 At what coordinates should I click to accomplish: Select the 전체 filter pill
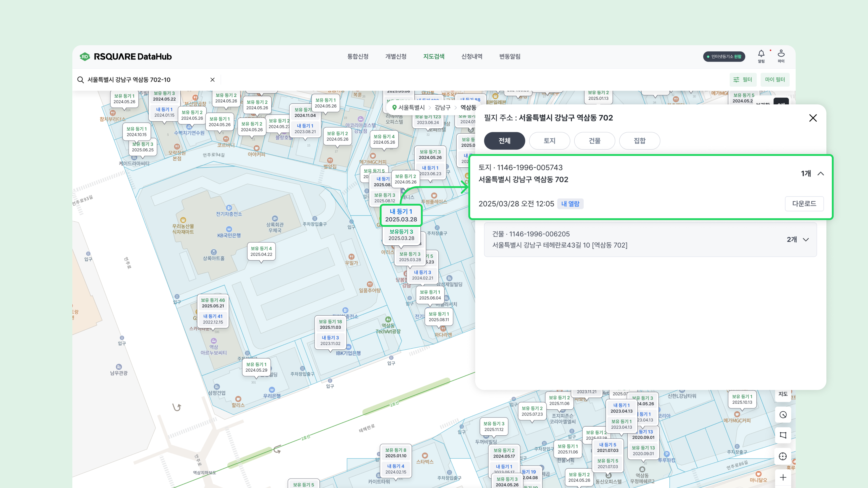click(504, 141)
